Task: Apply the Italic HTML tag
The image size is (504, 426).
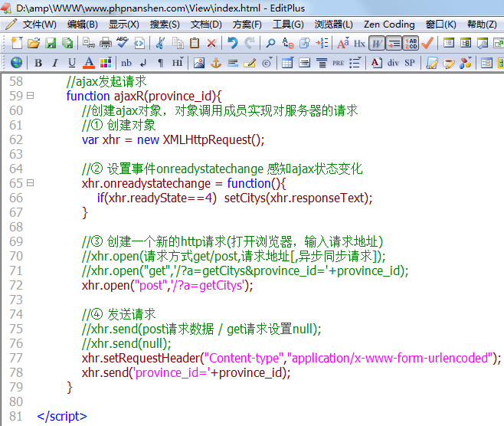Action: coord(55,63)
